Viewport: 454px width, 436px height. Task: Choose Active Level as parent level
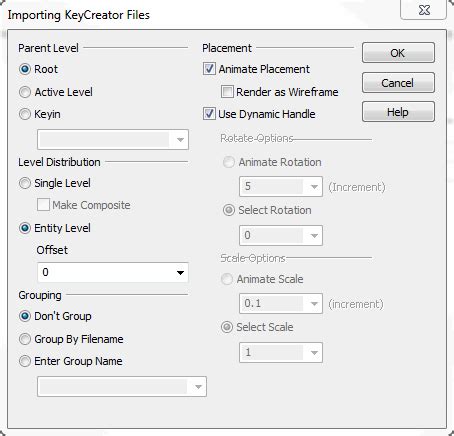coord(25,92)
